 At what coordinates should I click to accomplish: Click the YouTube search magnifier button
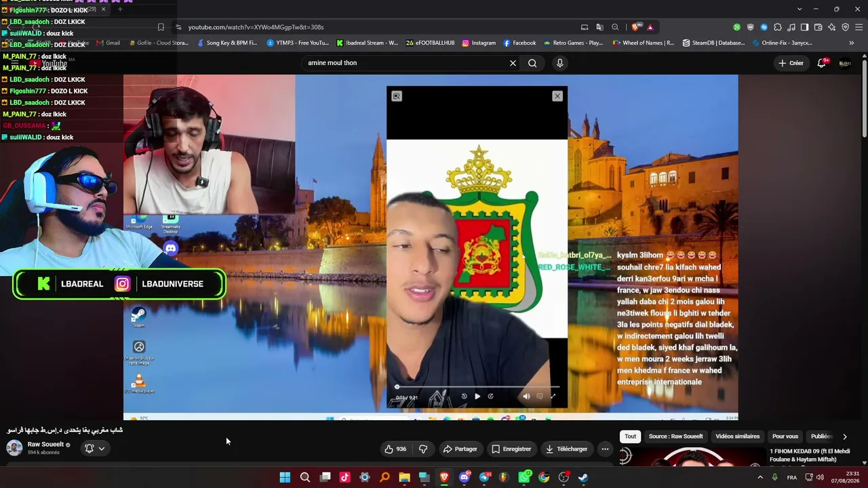(532, 63)
